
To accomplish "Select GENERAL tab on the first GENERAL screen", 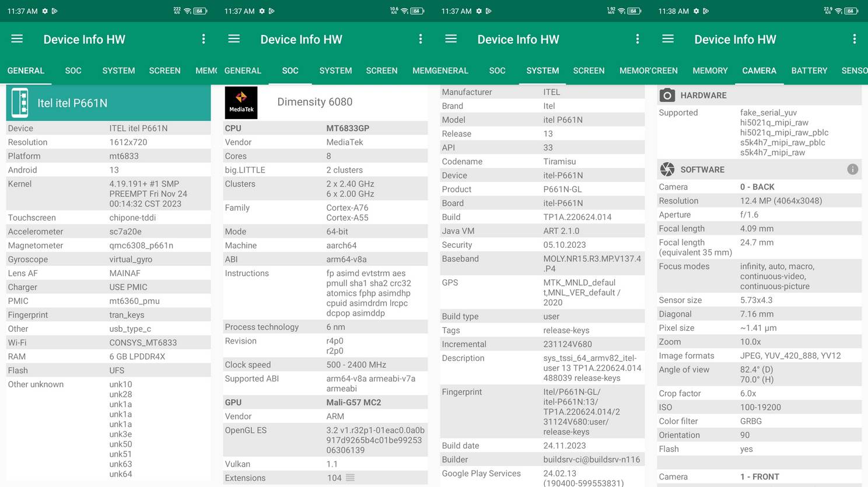I will pyautogui.click(x=26, y=71).
